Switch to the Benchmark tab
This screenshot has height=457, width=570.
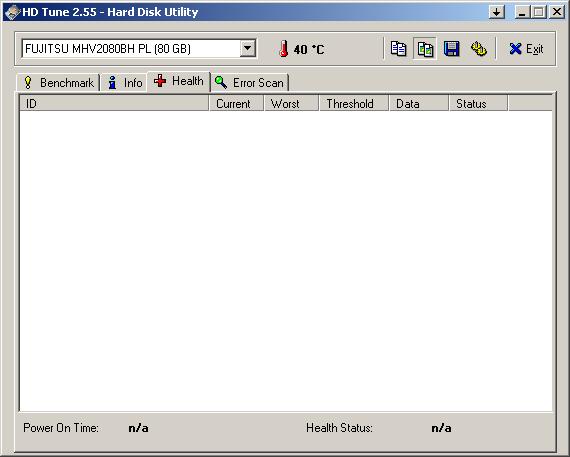coord(58,83)
